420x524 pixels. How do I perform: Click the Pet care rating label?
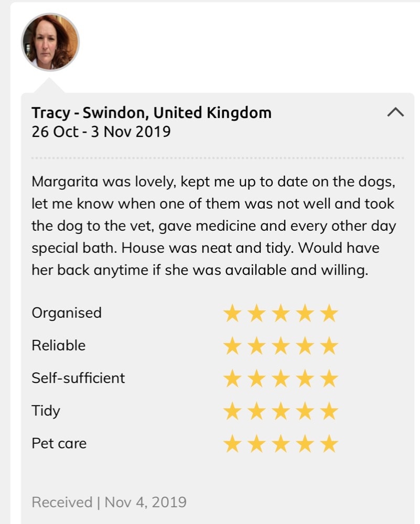tap(59, 443)
